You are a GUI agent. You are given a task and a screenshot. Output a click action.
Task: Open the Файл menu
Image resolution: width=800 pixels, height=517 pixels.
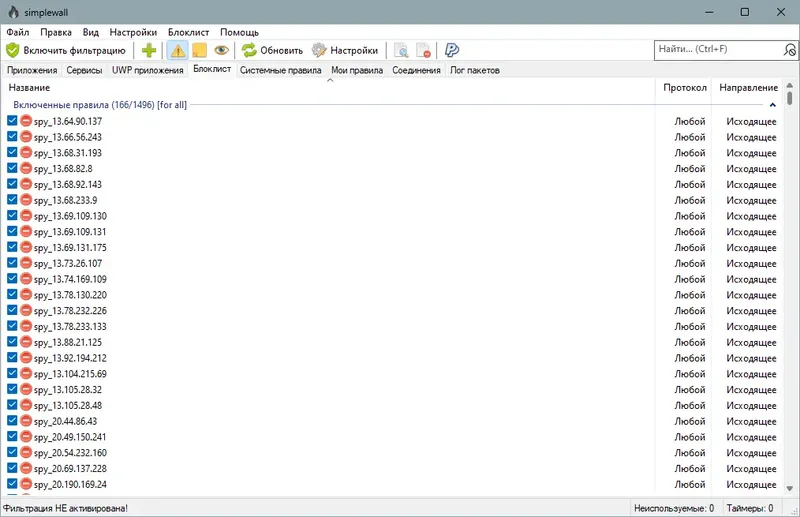click(18, 32)
